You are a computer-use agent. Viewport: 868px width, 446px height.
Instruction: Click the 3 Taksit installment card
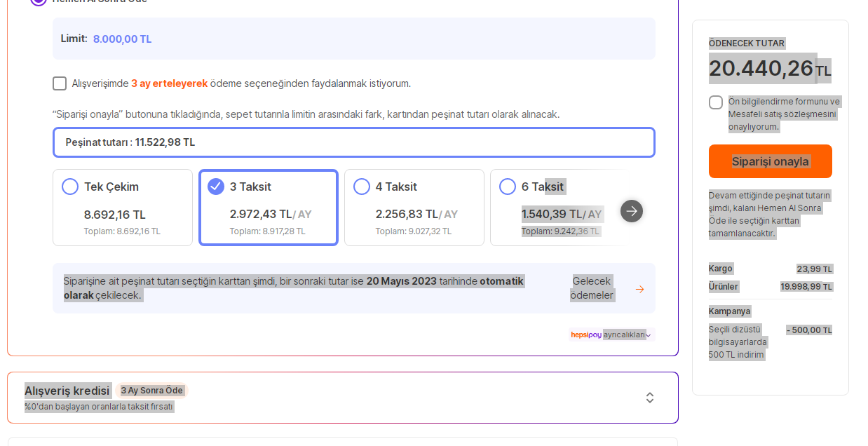pyautogui.click(x=269, y=208)
